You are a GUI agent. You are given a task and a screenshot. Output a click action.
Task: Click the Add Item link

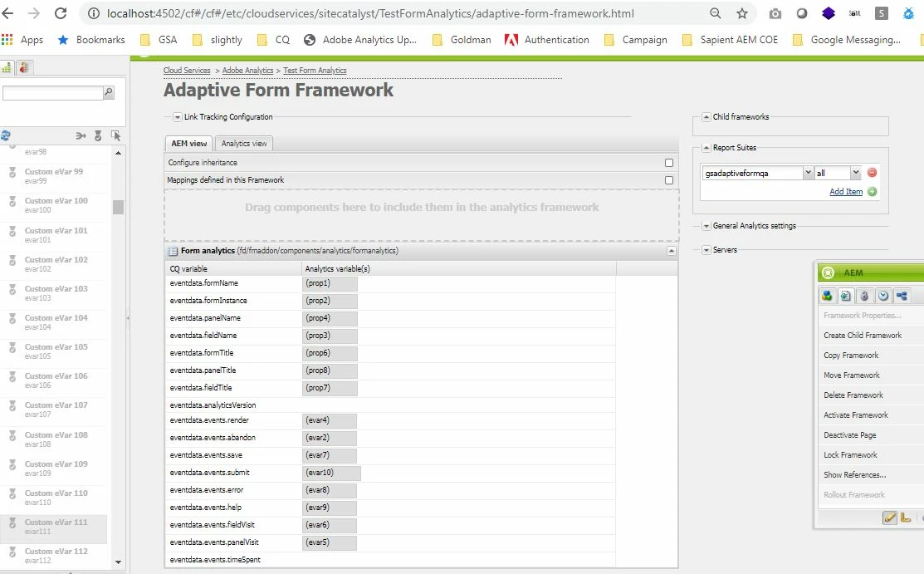tap(846, 191)
